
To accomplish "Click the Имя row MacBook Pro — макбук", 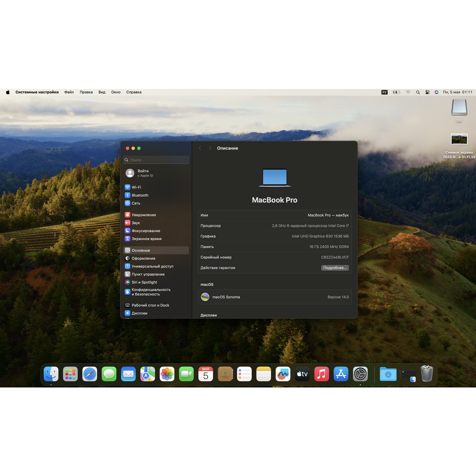I will [275, 215].
